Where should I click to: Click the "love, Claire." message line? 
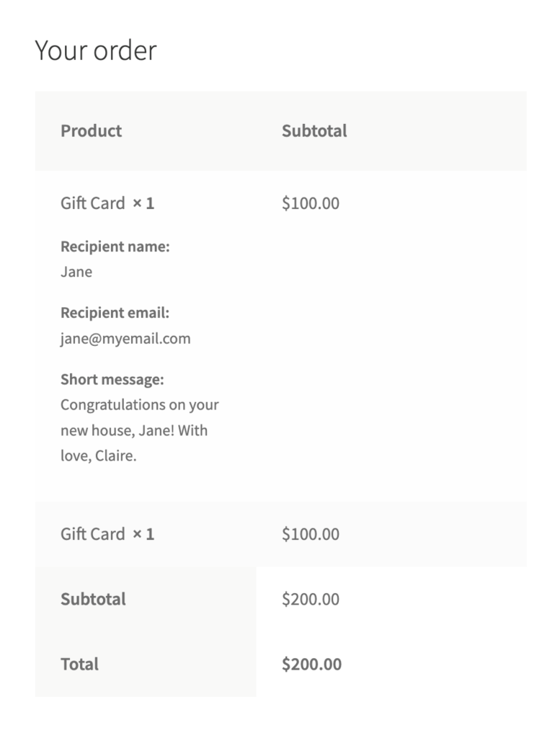(x=98, y=455)
